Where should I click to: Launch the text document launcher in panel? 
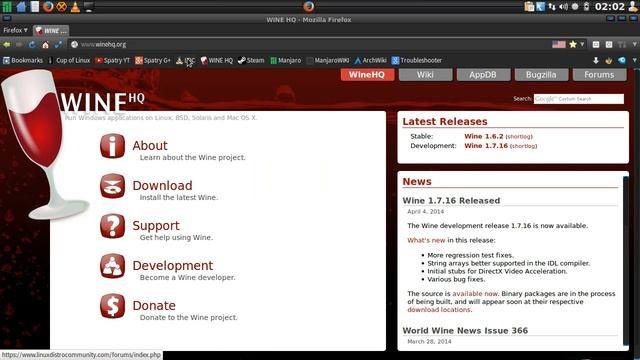[x=35, y=7]
